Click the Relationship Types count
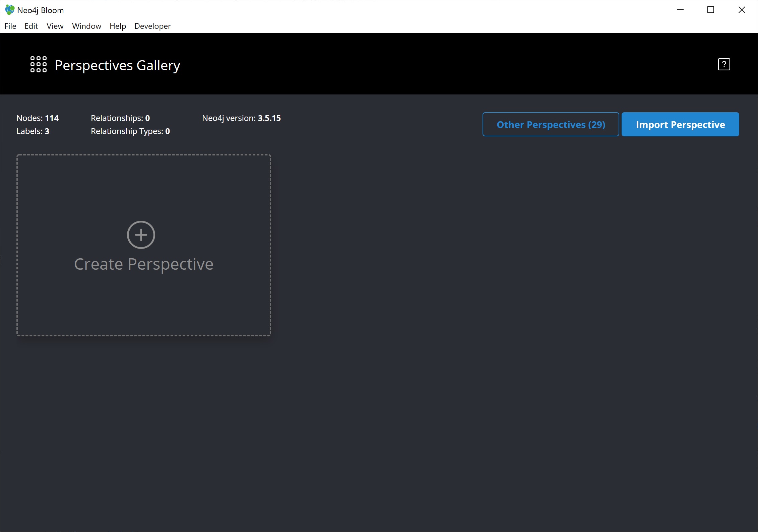The height and width of the screenshot is (532, 758). point(168,131)
